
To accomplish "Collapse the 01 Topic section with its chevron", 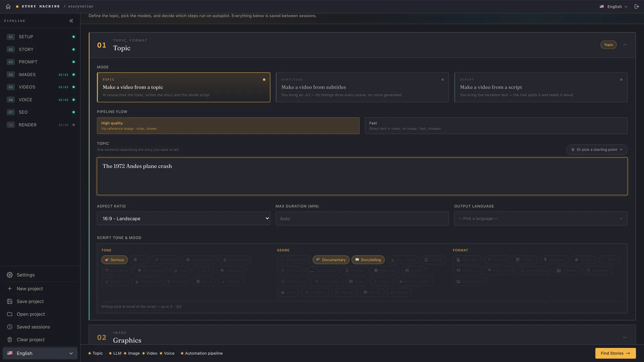I will (x=625, y=45).
